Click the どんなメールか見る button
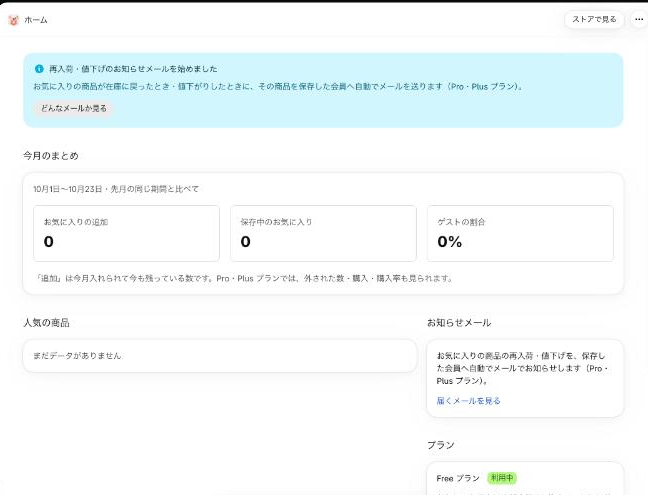648x495 pixels. (73, 108)
